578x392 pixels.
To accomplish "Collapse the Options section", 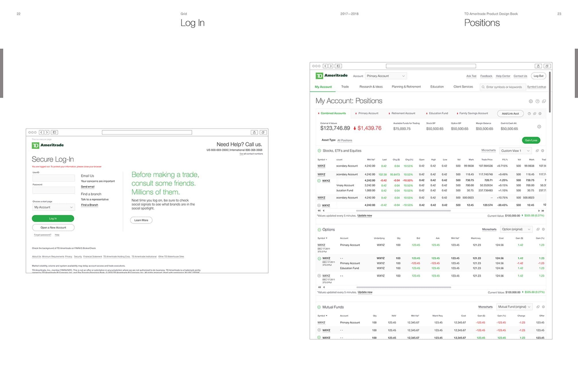I will point(319,230).
